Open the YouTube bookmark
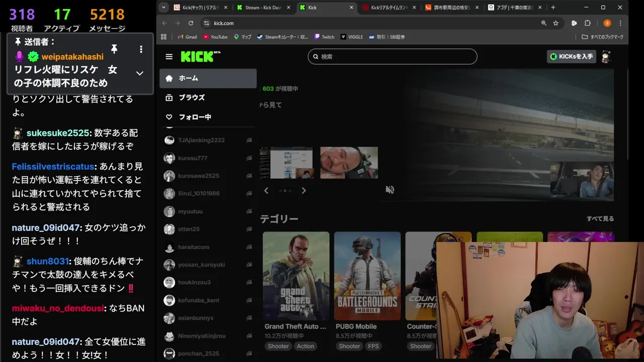This screenshot has width=644, height=362. click(215, 37)
